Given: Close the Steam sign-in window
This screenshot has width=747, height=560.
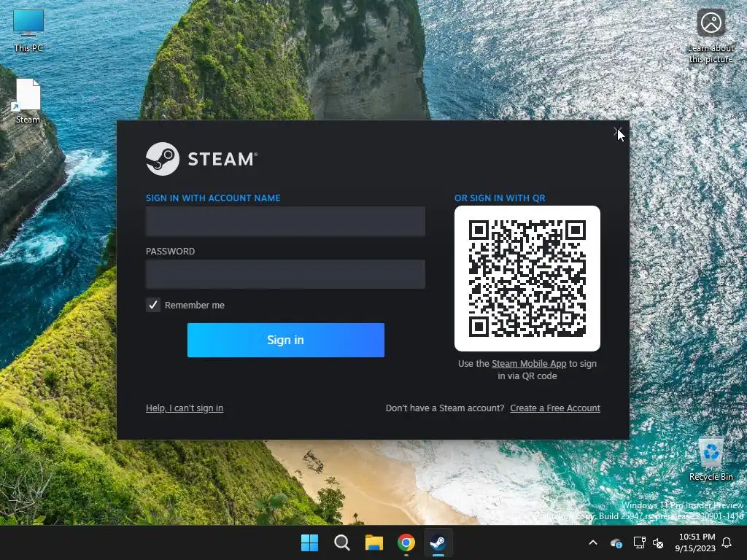Looking at the screenshot, I should [618, 132].
